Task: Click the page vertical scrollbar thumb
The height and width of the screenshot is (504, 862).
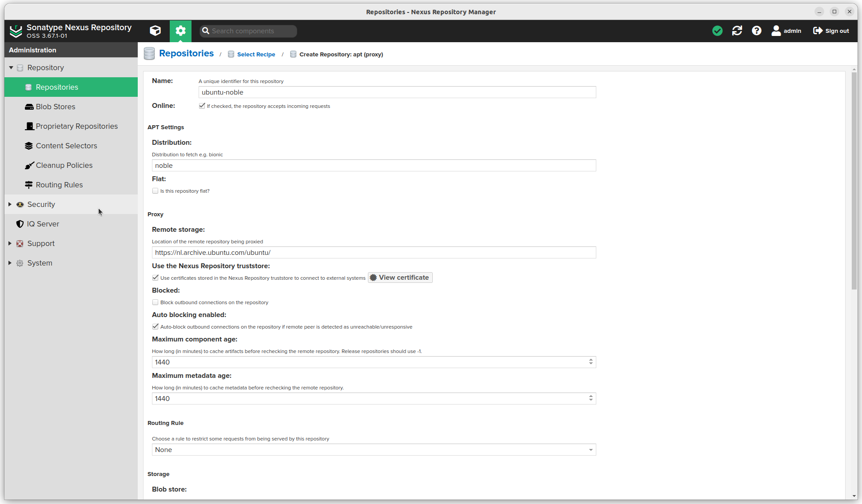Action: 854,181
